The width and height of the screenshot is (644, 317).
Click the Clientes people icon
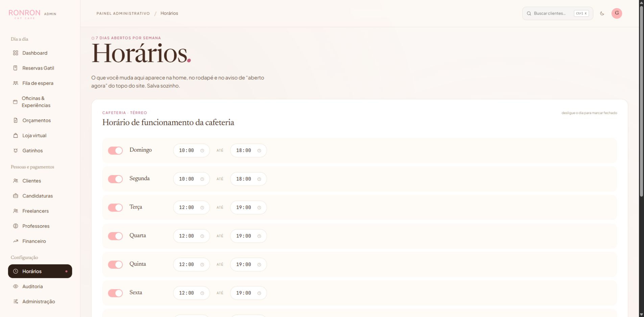pyautogui.click(x=16, y=181)
